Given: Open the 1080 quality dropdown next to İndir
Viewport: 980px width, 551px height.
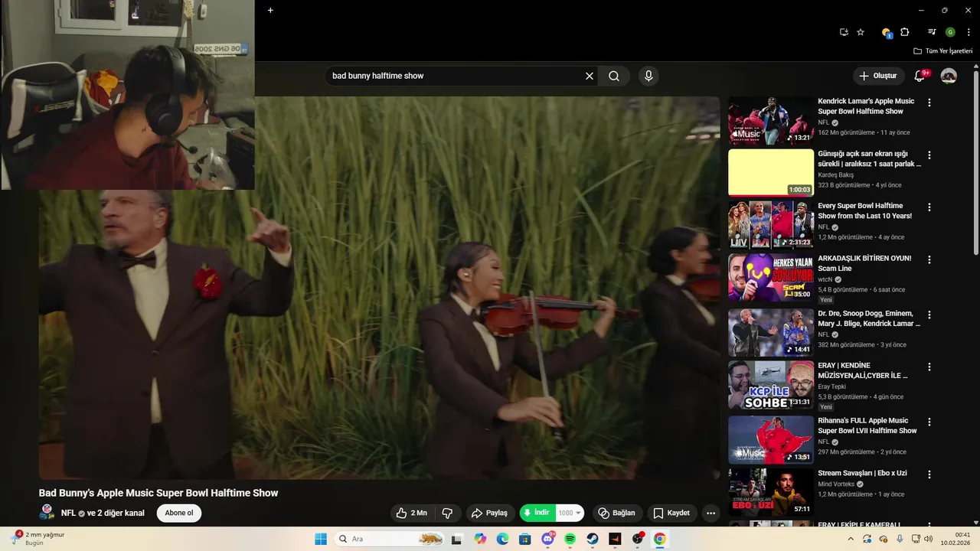Looking at the screenshot, I should pos(570,513).
